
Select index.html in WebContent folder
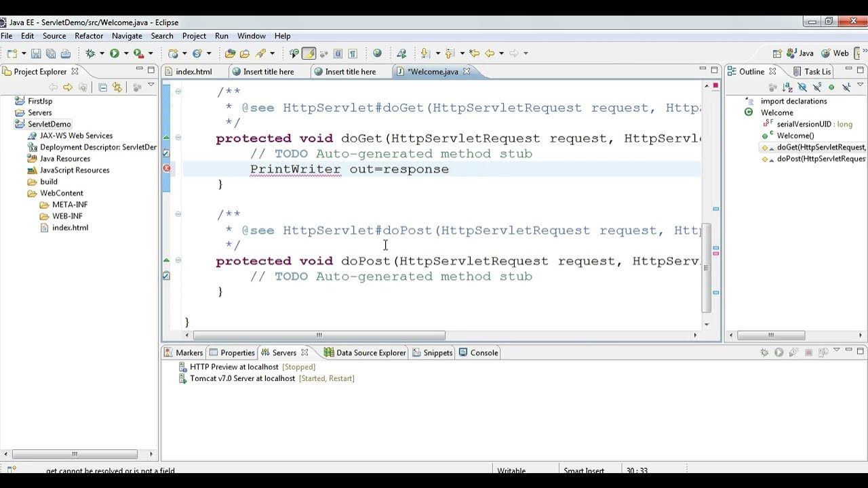point(71,228)
